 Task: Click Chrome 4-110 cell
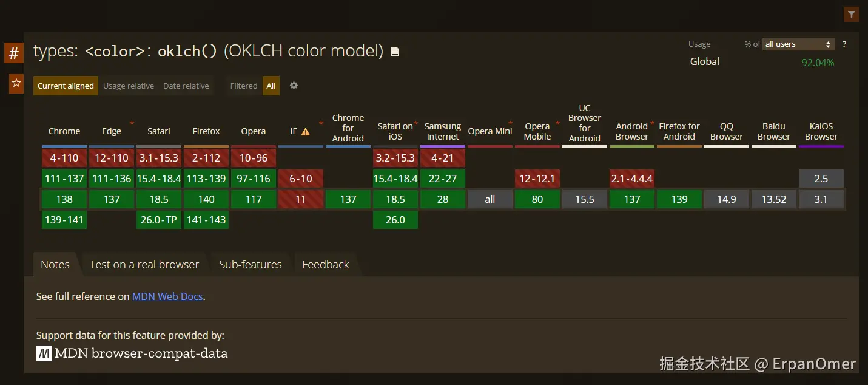click(x=64, y=158)
